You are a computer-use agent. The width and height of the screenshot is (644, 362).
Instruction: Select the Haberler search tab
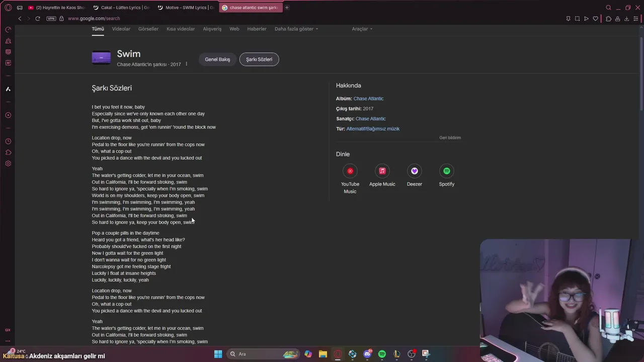pos(257,29)
